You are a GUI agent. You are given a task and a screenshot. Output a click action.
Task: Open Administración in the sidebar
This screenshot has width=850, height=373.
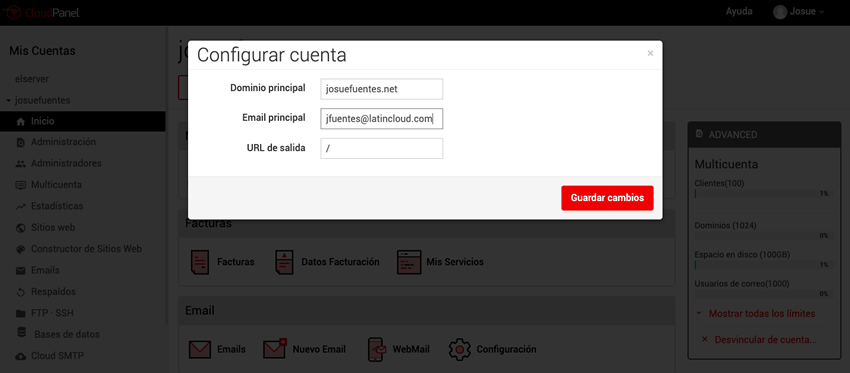point(63,142)
